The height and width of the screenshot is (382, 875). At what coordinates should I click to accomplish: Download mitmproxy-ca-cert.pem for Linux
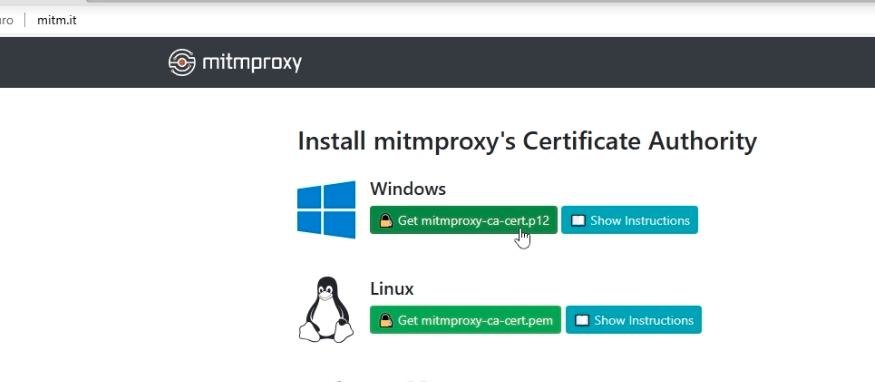pos(465,320)
